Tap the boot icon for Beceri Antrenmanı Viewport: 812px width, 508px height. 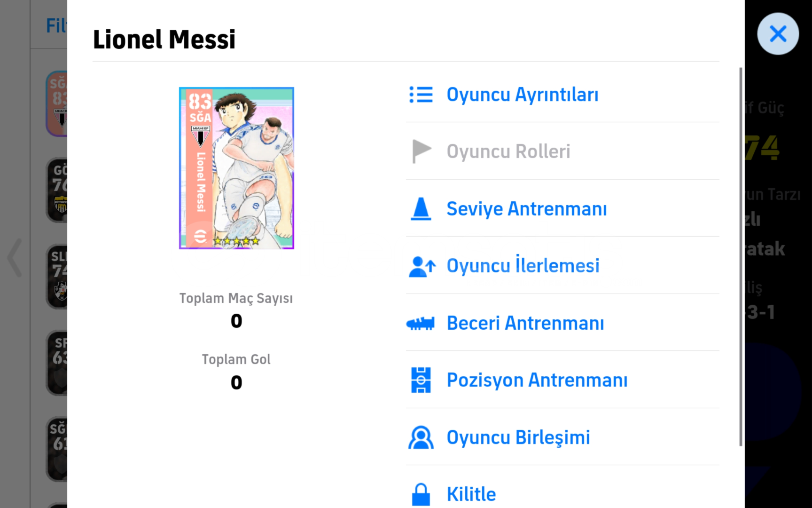pyautogui.click(x=421, y=323)
